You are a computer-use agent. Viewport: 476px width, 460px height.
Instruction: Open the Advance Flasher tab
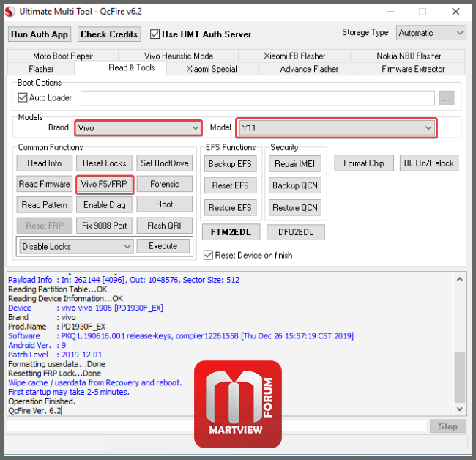pos(309,69)
